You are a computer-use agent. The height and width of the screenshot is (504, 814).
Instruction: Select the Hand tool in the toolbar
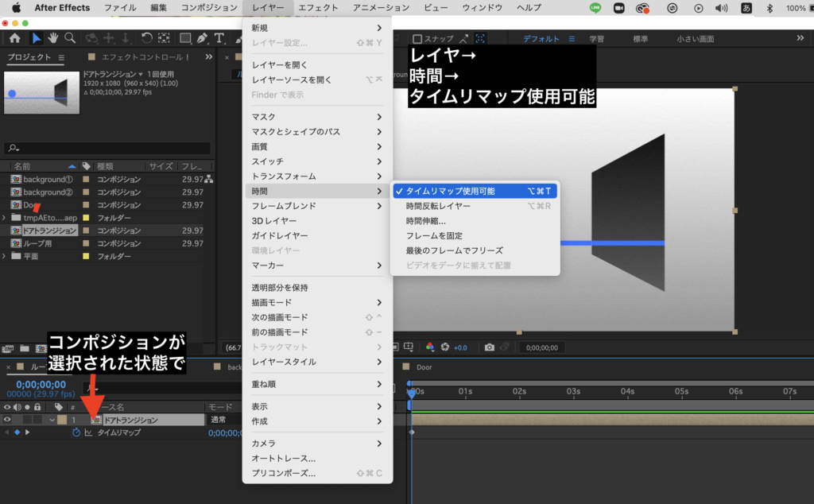click(x=53, y=38)
